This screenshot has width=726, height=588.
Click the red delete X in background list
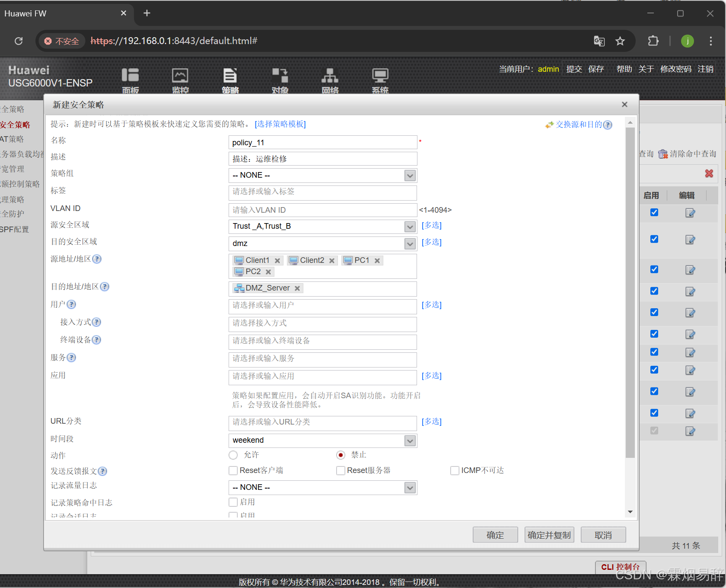click(x=709, y=173)
